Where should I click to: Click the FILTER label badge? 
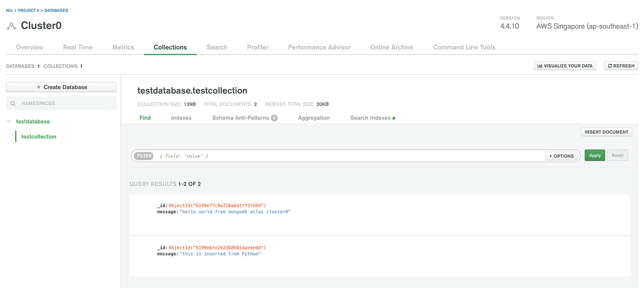point(144,156)
